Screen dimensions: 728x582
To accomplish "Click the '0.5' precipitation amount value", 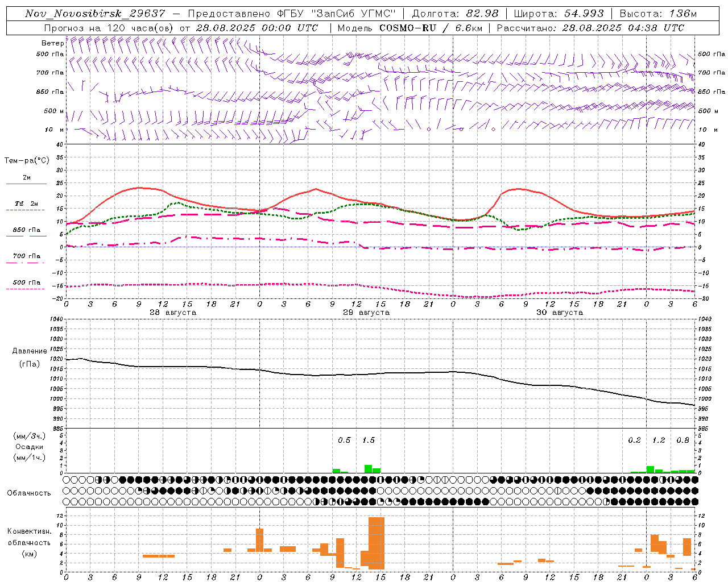I will (344, 440).
